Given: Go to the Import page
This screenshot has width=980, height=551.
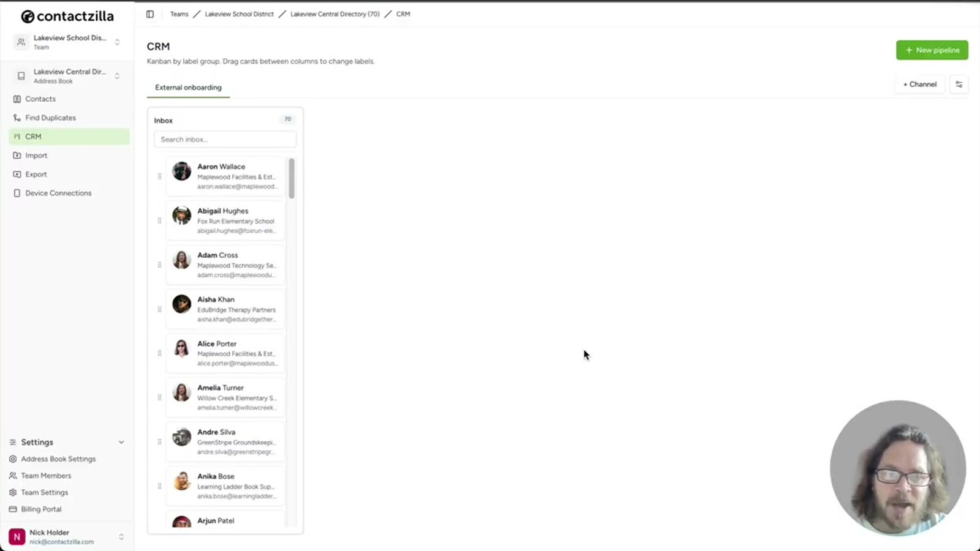Looking at the screenshot, I should coord(69,156).
